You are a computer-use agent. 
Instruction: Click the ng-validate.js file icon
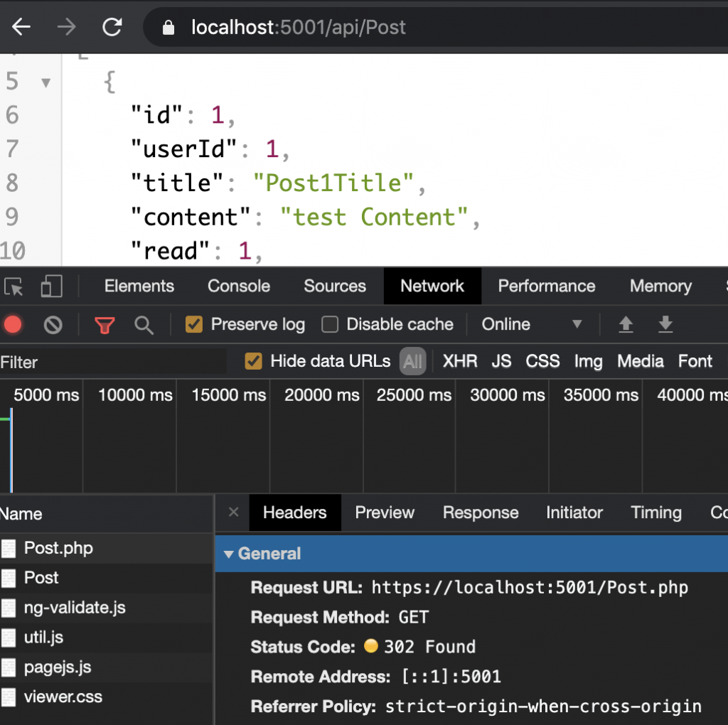[9, 608]
